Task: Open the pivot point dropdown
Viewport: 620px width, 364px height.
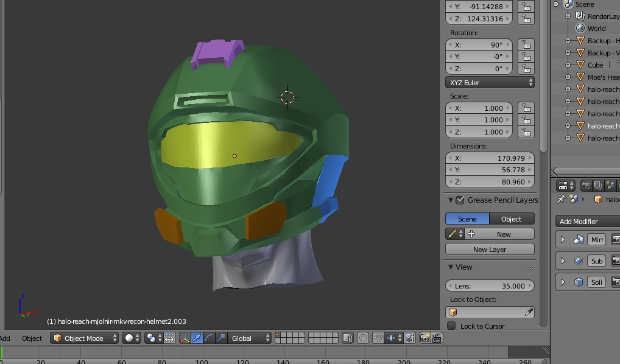Action: (x=154, y=338)
